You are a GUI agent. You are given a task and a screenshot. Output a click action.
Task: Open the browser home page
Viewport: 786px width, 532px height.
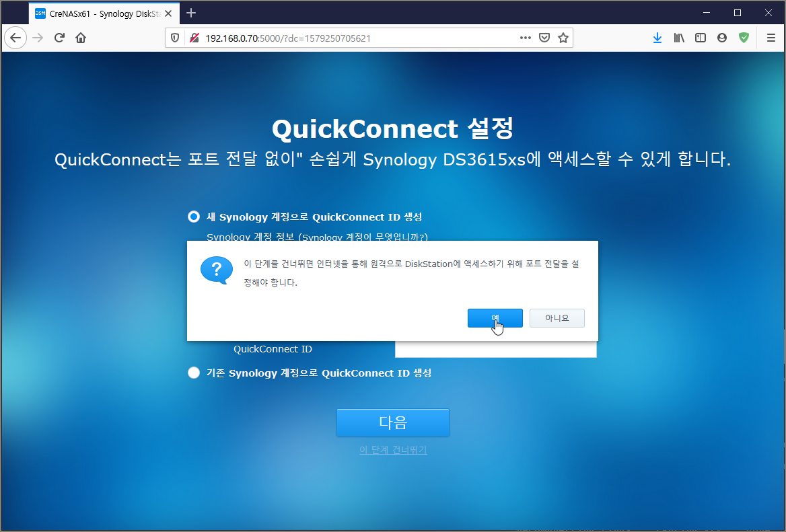pyautogui.click(x=81, y=38)
